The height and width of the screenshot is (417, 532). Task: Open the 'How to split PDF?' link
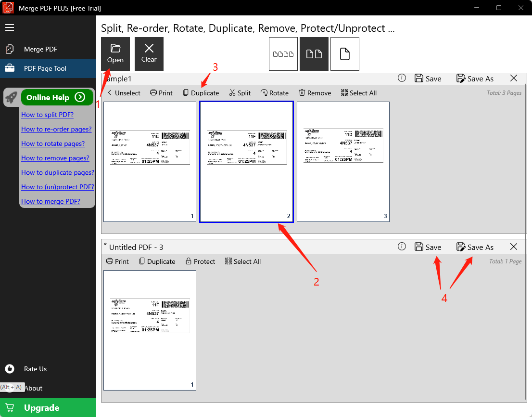pyautogui.click(x=48, y=115)
